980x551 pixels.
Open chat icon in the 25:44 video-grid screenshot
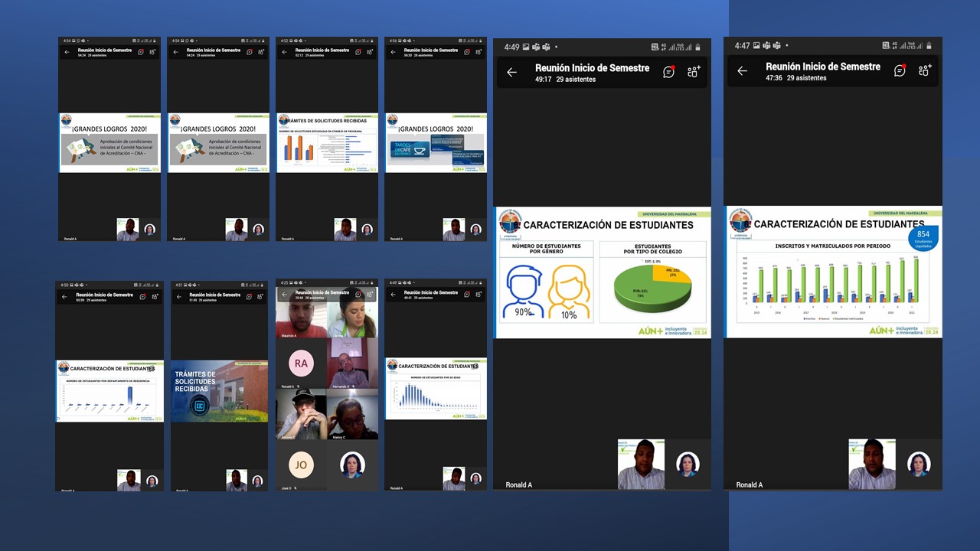358,294
